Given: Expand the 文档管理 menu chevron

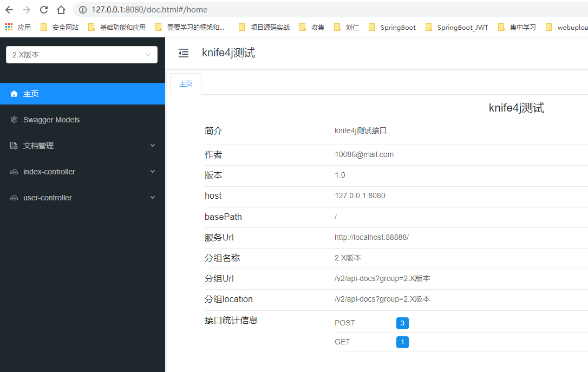Looking at the screenshot, I should pos(153,146).
